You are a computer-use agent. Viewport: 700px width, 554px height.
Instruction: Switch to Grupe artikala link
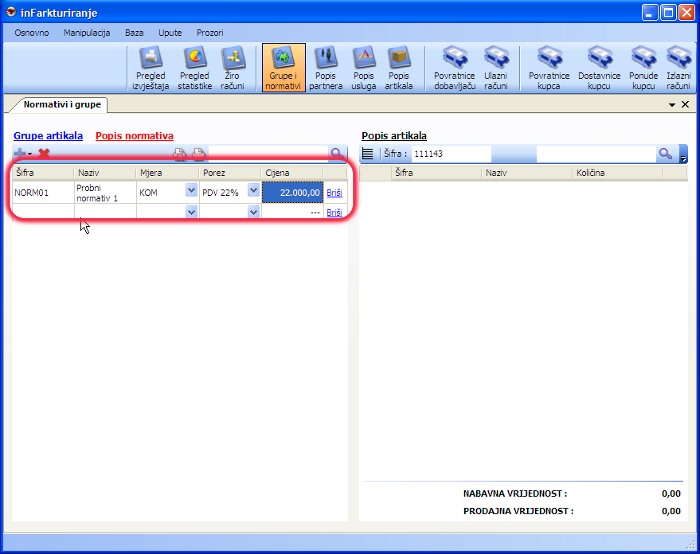[48, 136]
